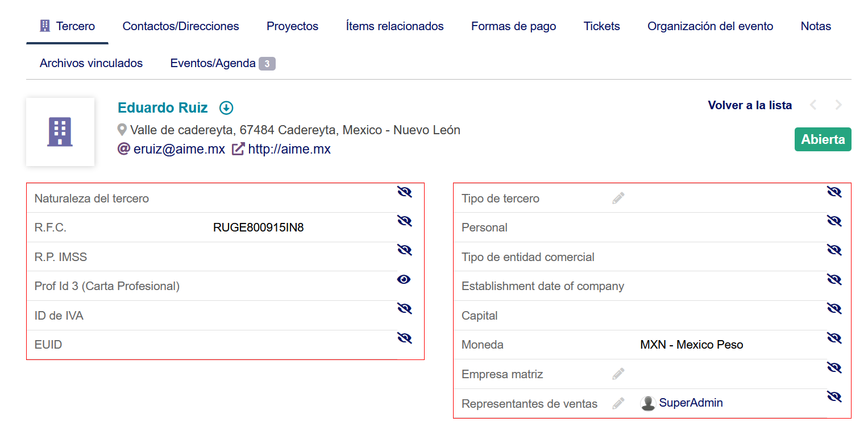The image size is (868, 422).
Task: Select the RFC value RUGE800915IN8
Action: tap(259, 227)
